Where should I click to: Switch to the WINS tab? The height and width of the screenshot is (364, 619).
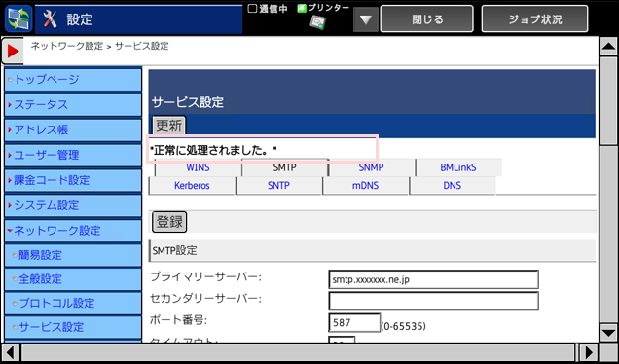click(198, 167)
